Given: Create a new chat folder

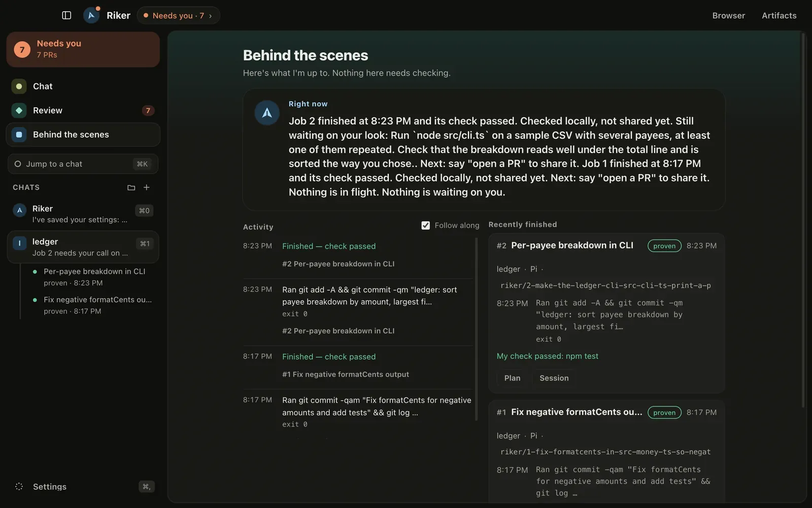Looking at the screenshot, I should (x=131, y=187).
